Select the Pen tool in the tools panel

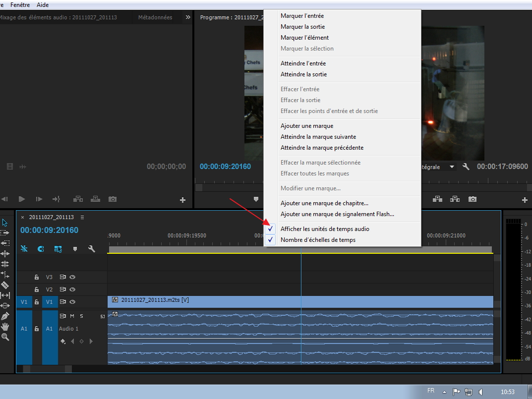(x=5, y=316)
